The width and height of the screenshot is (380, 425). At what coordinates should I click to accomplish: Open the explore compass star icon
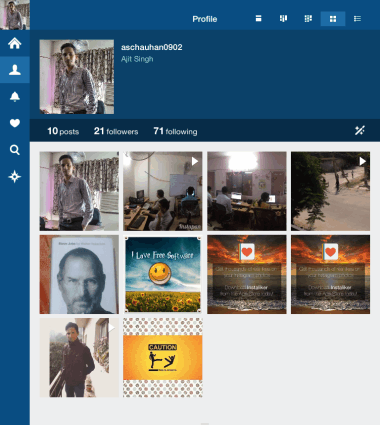pos(15,177)
